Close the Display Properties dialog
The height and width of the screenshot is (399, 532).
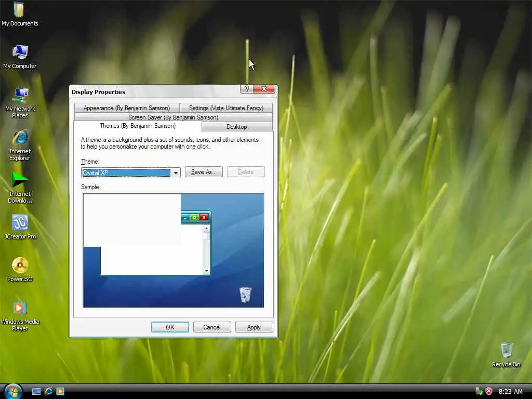pyautogui.click(x=264, y=89)
